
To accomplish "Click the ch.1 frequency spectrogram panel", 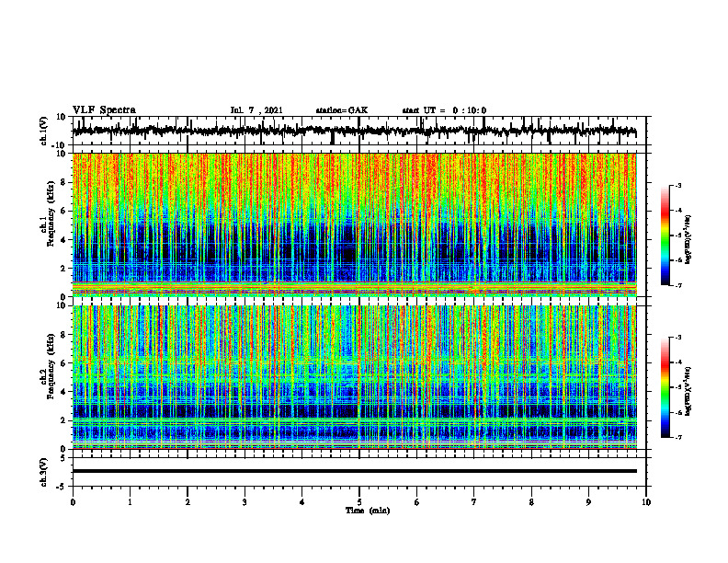I will click(x=355, y=224).
